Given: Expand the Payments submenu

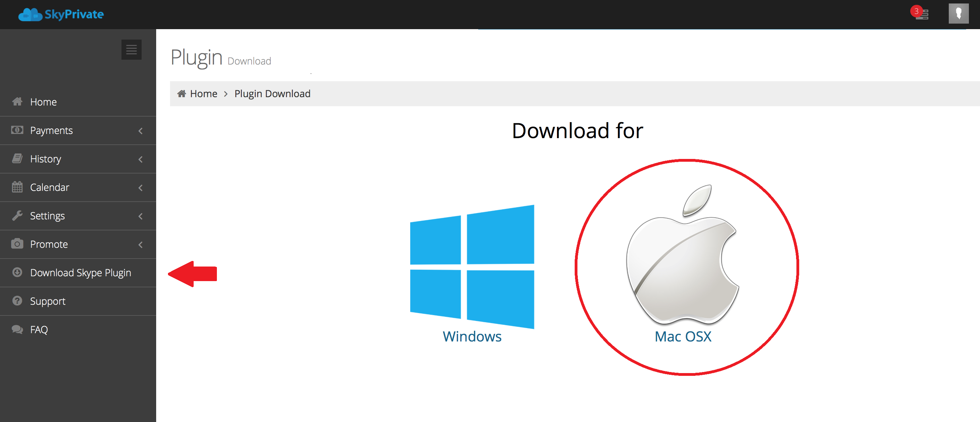Looking at the screenshot, I should tap(77, 130).
